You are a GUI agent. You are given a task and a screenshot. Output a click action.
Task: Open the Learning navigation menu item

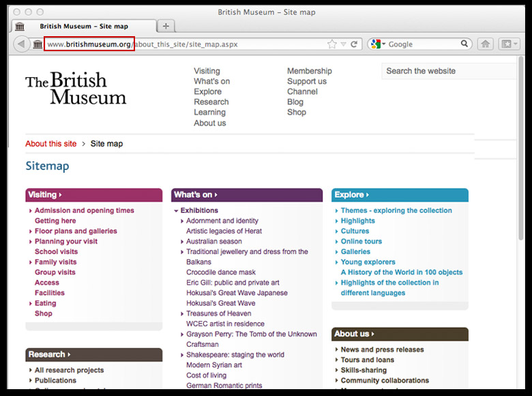[x=209, y=113]
